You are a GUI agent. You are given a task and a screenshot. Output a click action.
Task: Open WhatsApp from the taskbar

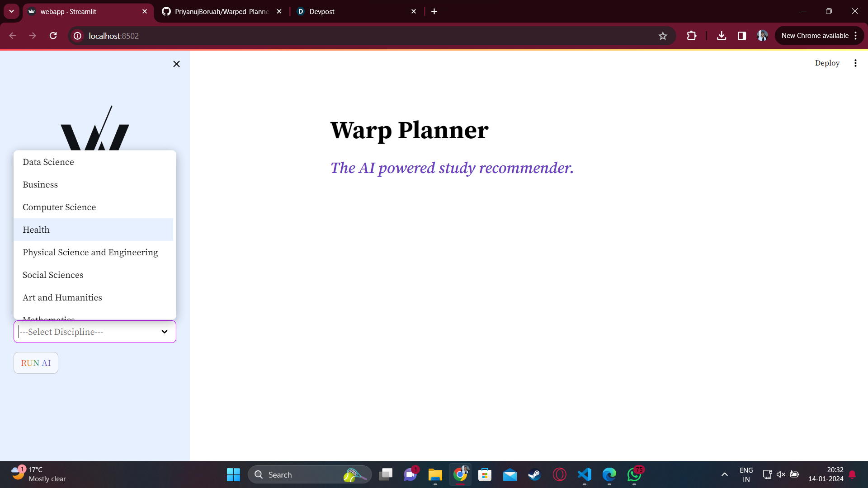(634, 474)
